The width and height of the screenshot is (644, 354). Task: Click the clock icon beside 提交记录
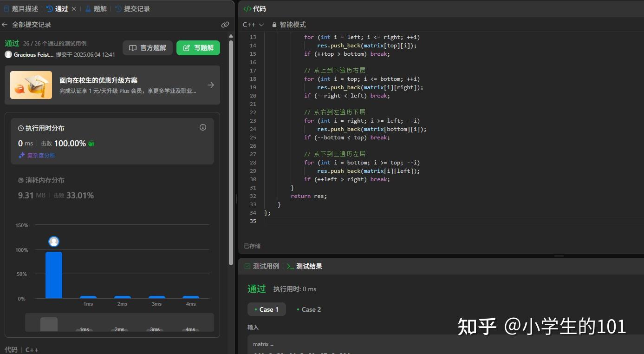(118, 8)
